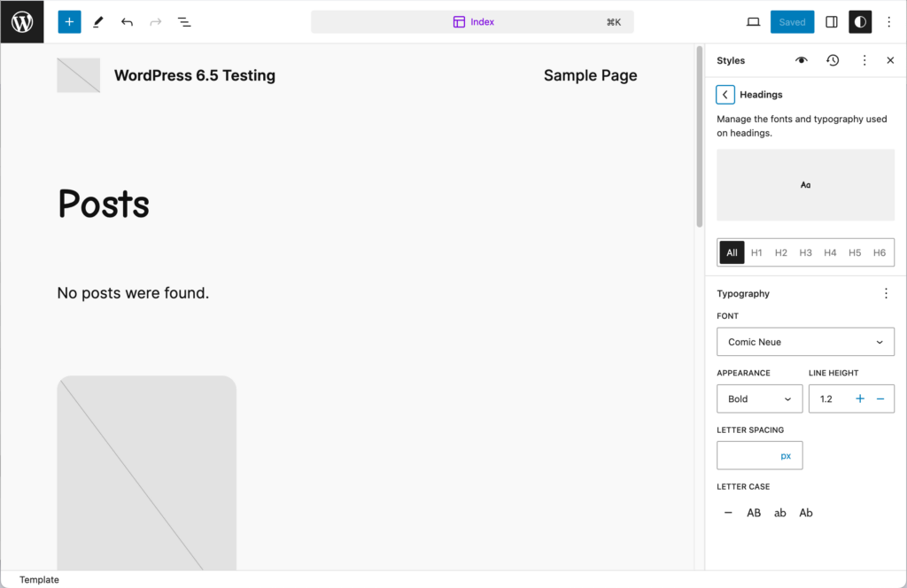
Task: Open the Settings sidebar panel icon
Action: (x=830, y=21)
